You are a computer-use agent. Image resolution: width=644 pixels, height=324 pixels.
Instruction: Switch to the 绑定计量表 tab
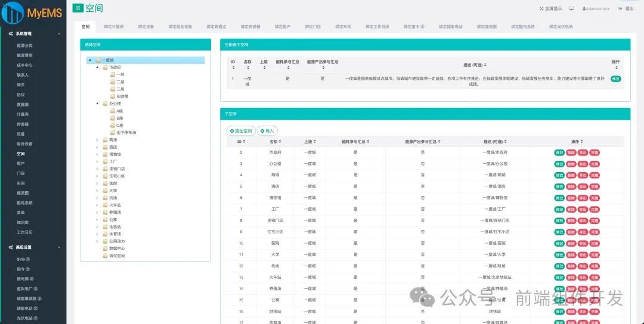tap(114, 27)
